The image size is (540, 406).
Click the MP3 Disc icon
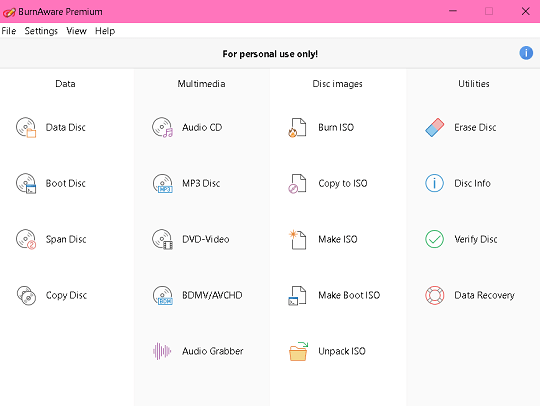162,183
